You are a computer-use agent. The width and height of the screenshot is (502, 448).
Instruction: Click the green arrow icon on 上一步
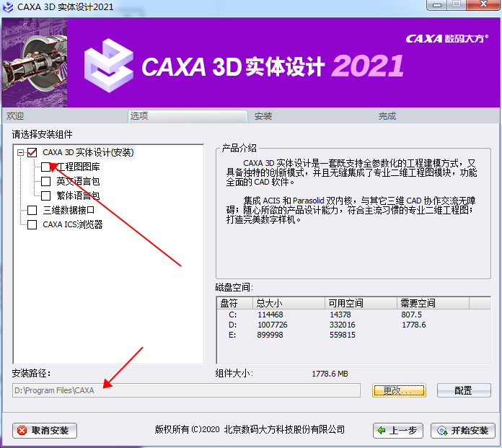(382, 431)
